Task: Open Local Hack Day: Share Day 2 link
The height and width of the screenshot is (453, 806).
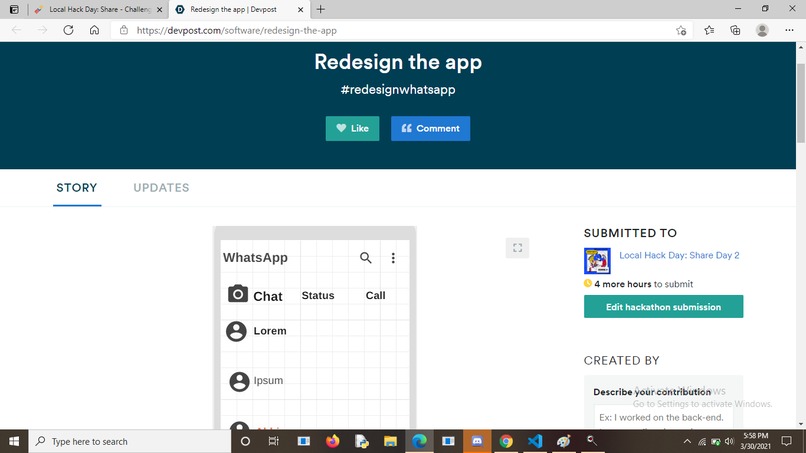Action: 679,255
